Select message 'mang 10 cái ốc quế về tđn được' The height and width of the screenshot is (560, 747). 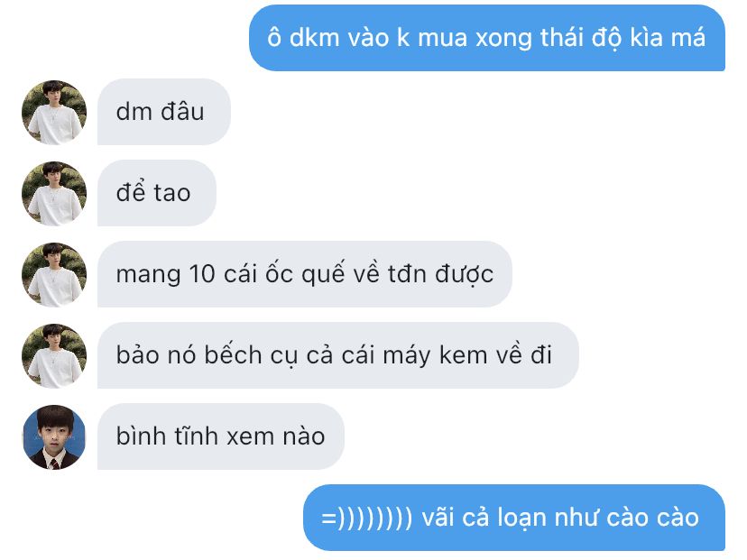tap(304, 274)
